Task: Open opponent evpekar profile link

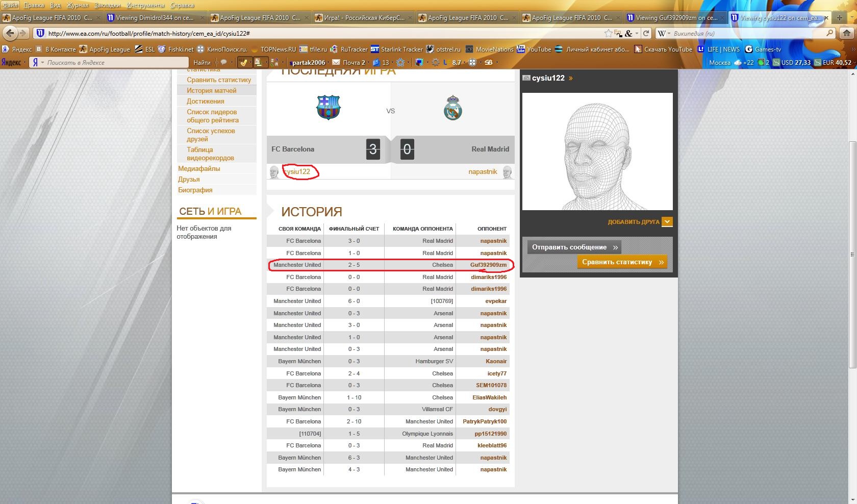Action: tap(496, 301)
